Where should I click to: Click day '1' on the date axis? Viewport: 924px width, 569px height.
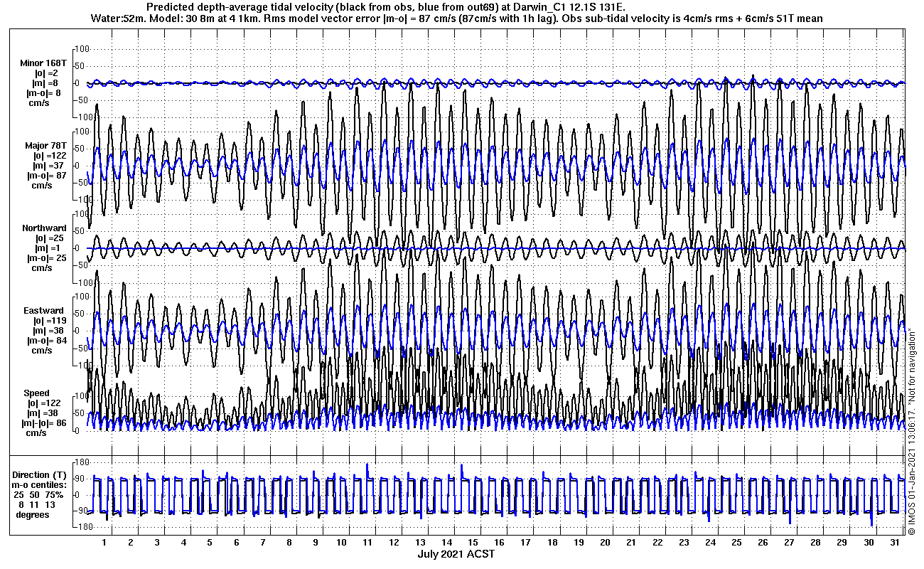[104, 543]
